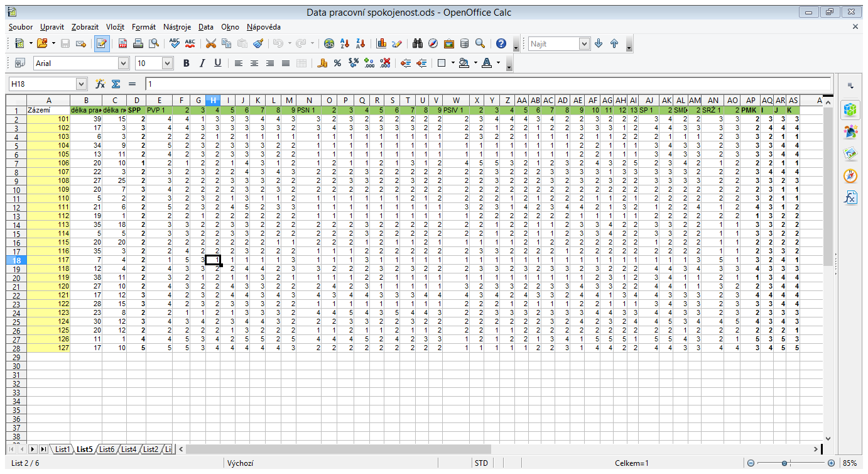Decrease indent icon

[406, 63]
